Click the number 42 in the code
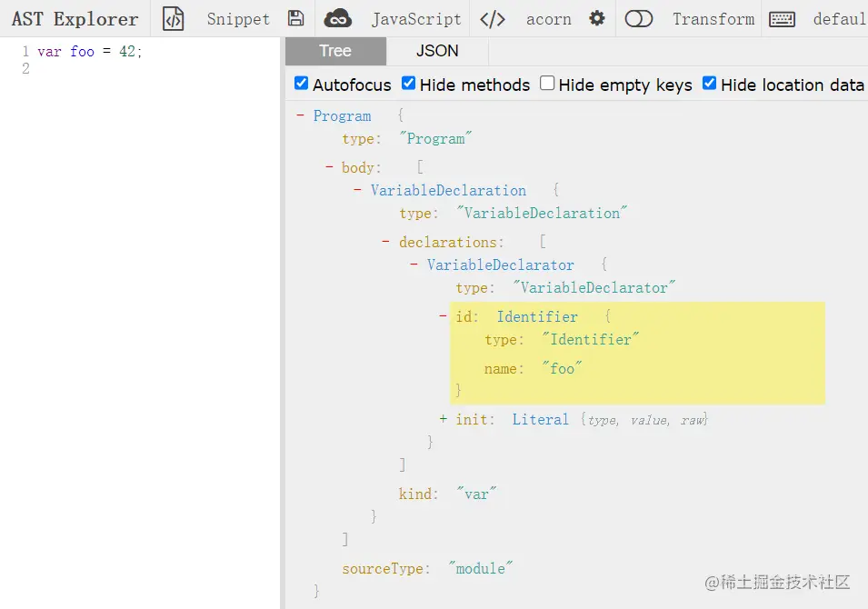Screen dimensions: 868x609 [126, 52]
